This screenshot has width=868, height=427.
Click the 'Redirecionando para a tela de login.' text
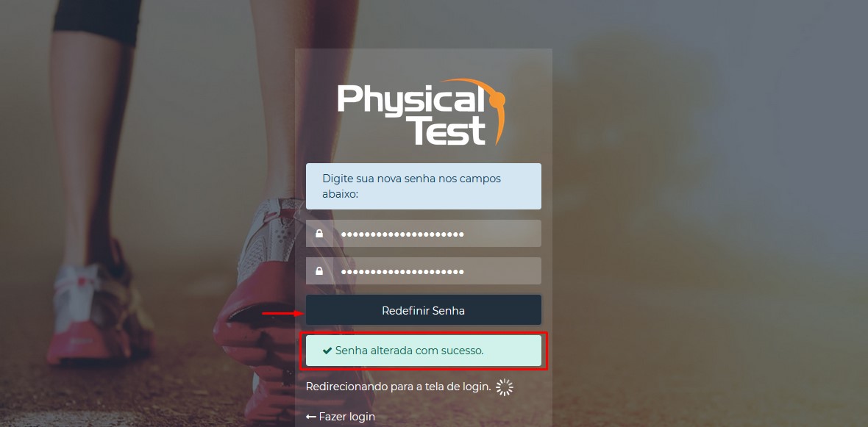pos(398,387)
